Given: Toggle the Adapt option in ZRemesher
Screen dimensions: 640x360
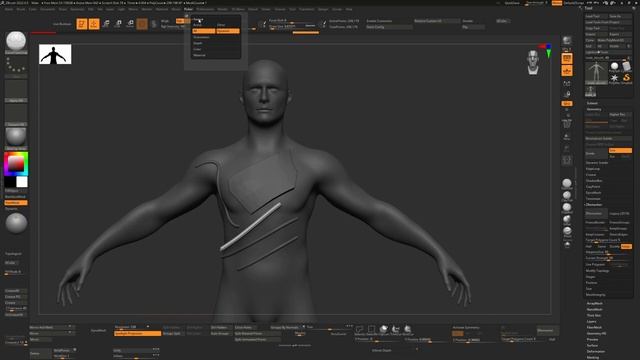Looking at the screenshot, I should tap(626, 247).
